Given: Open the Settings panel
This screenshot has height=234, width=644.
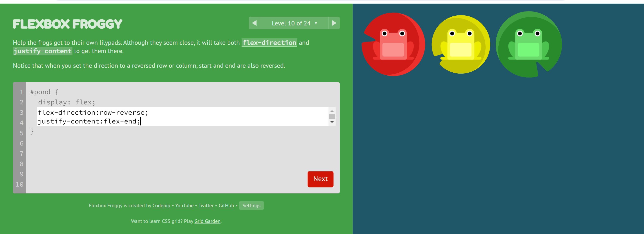Looking at the screenshot, I should tap(251, 205).
